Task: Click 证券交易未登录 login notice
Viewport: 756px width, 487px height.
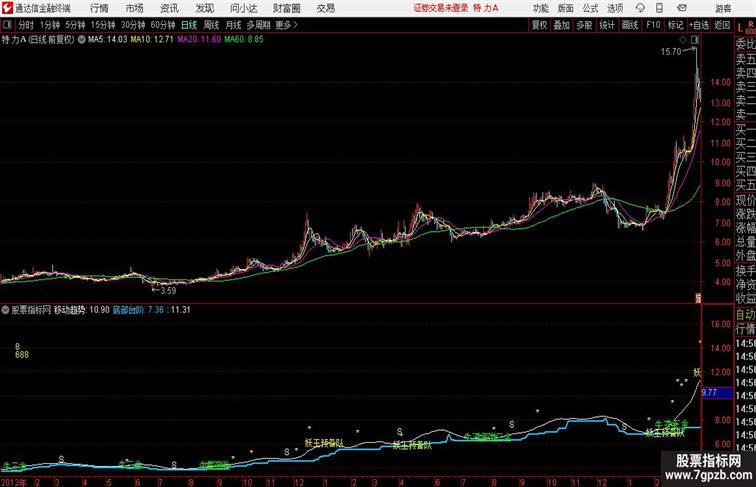Action: pyautogui.click(x=441, y=8)
